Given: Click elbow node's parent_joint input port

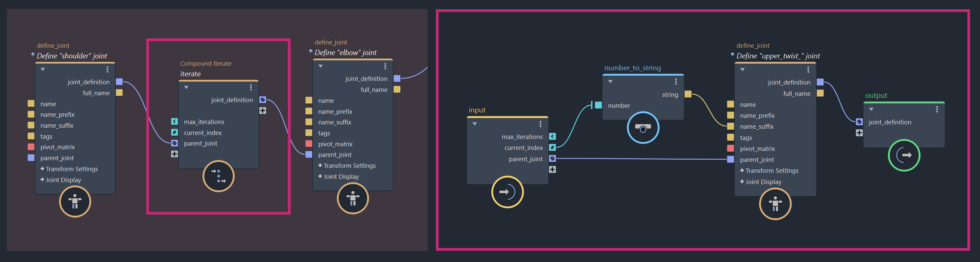Looking at the screenshot, I should point(309,155).
